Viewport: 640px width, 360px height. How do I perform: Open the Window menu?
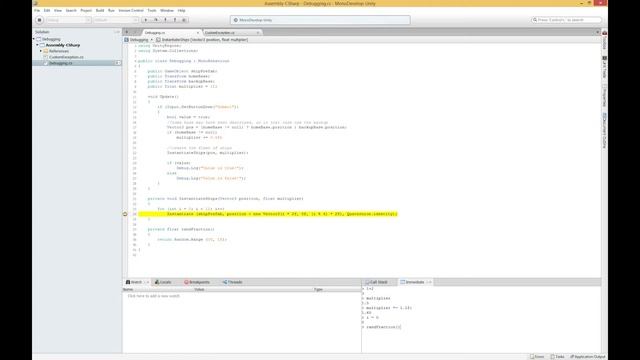[x=167, y=11]
